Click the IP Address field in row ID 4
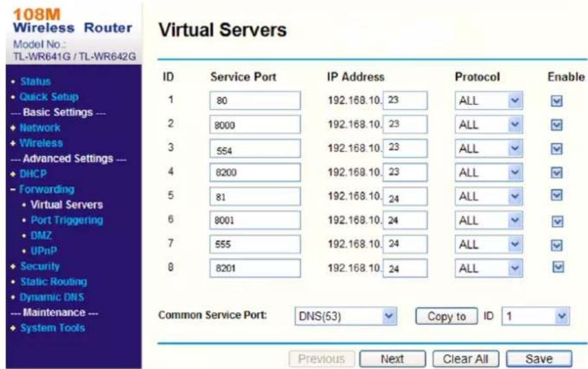588x369 pixels. pyautogui.click(x=405, y=172)
